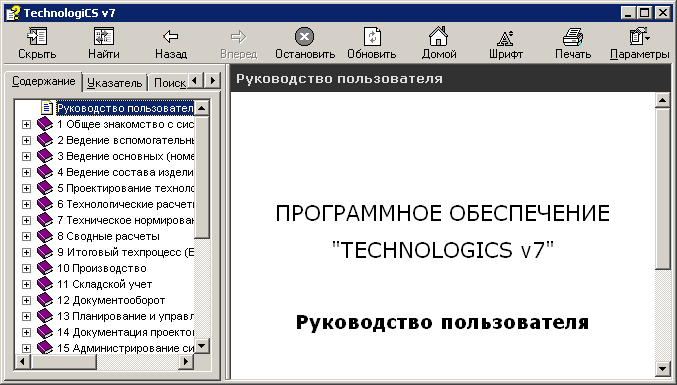Open the Поиск tab
Screen dimensions: 677x385
click(169, 82)
